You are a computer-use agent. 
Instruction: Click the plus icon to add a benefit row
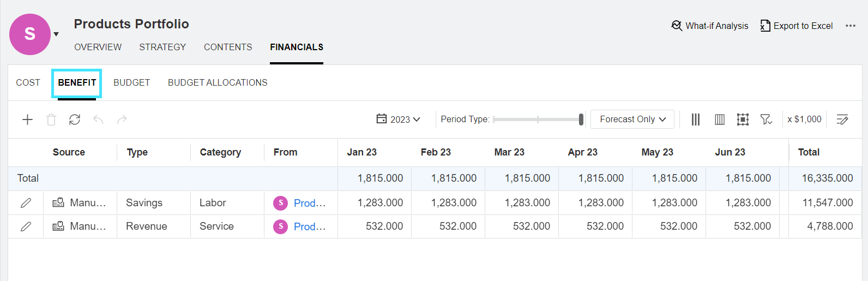pos(27,119)
